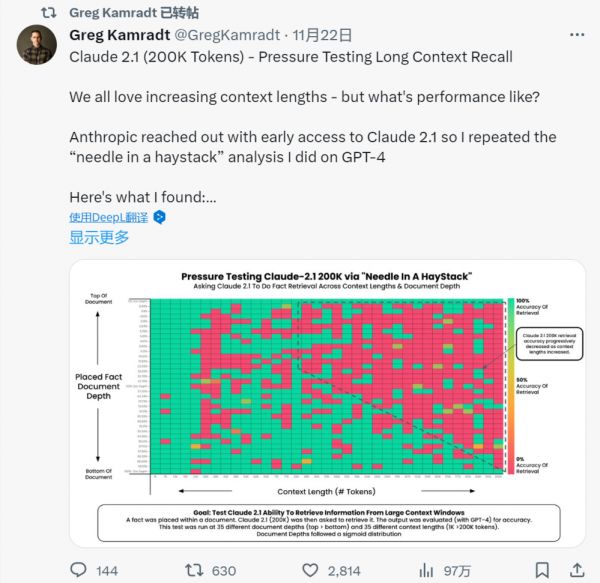Expand the tweet with 显示更多
The width and height of the screenshot is (600, 583).
coord(99,237)
